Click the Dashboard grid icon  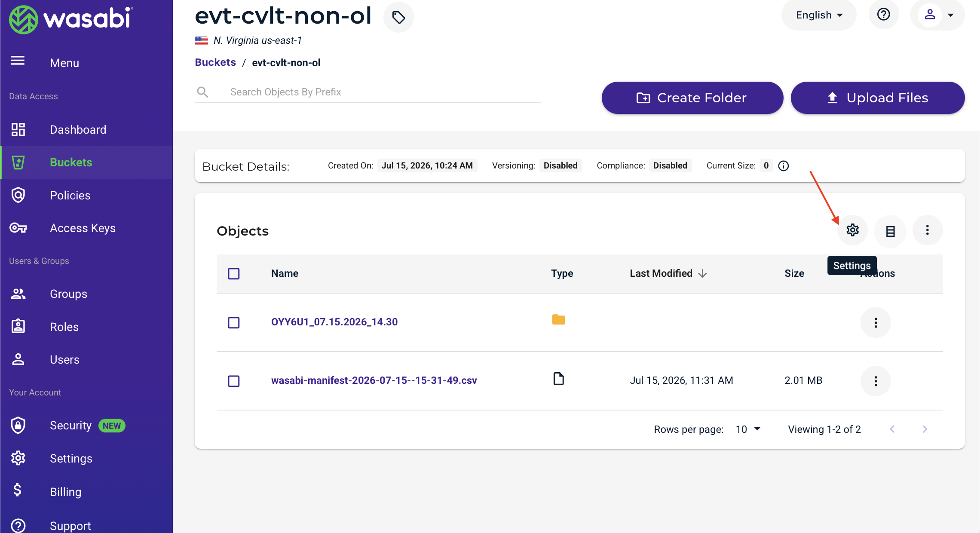coord(18,129)
